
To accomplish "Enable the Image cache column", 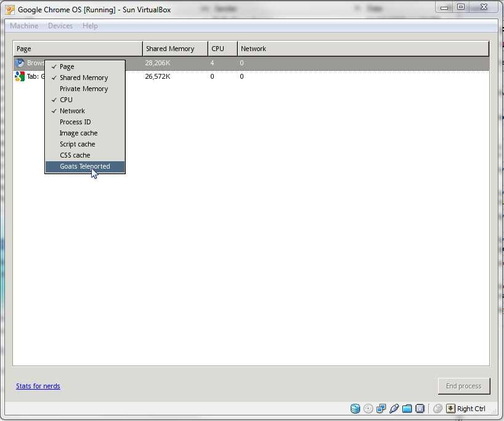I will 85,133.
